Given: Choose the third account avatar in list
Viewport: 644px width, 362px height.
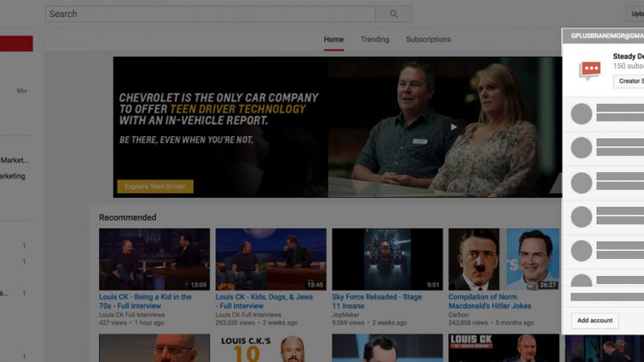Looking at the screenshot, I should click(581, 182).
